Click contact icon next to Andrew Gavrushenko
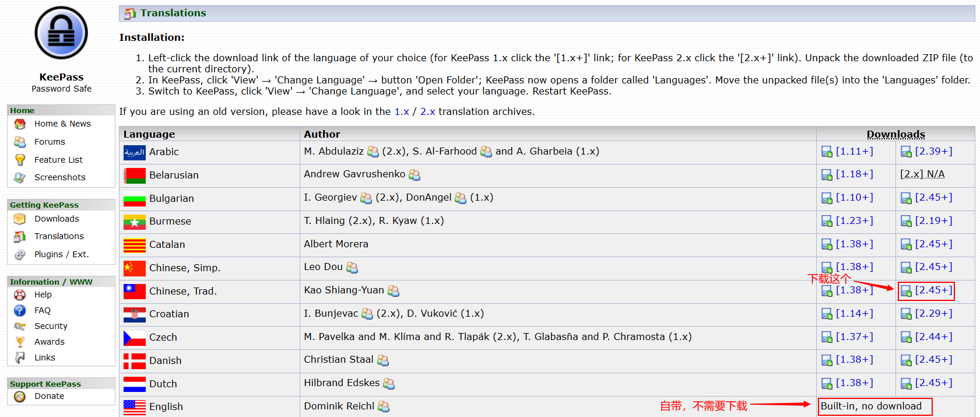 click(415, 175)
